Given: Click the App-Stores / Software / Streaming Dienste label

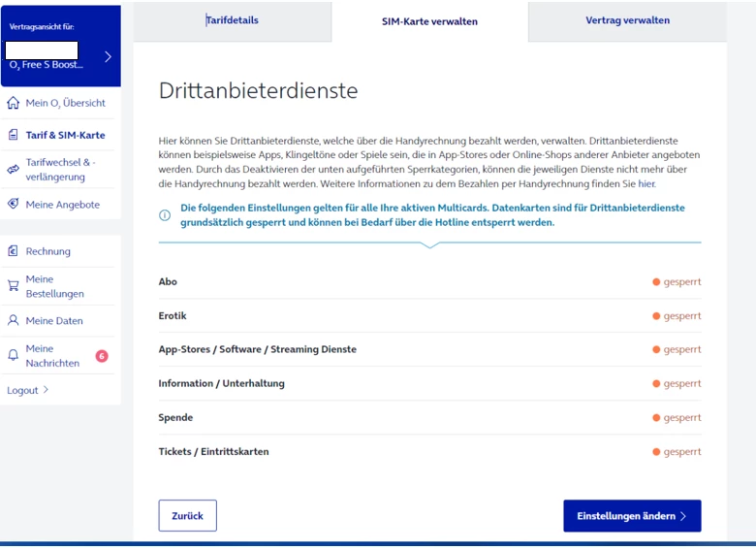Looking at the screenshot, I should click(258, 349).
